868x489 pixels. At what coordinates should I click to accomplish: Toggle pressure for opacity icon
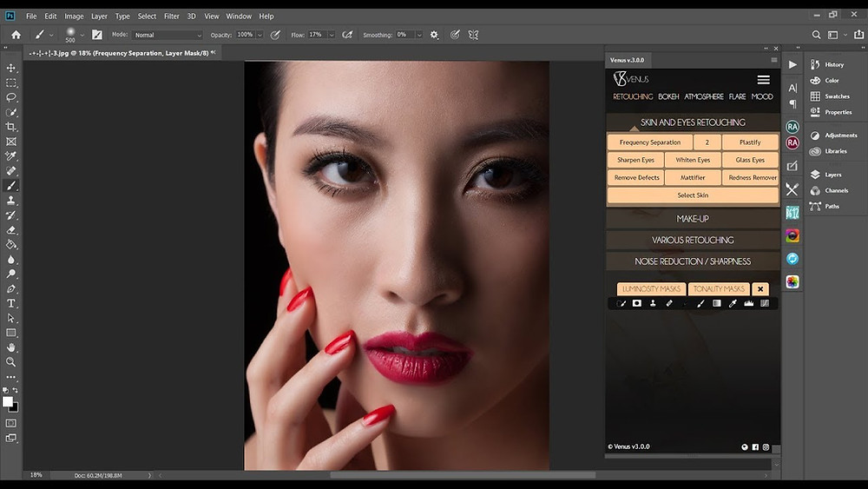tap(275, 35)
